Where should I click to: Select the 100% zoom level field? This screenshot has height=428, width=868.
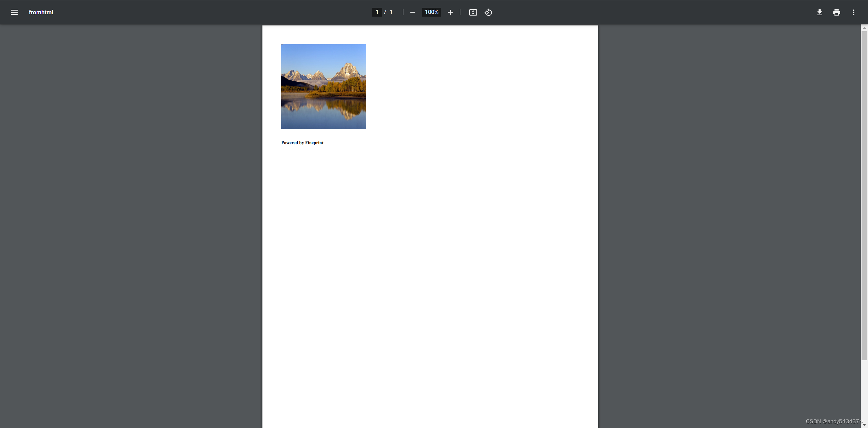[x=431, y=12]
